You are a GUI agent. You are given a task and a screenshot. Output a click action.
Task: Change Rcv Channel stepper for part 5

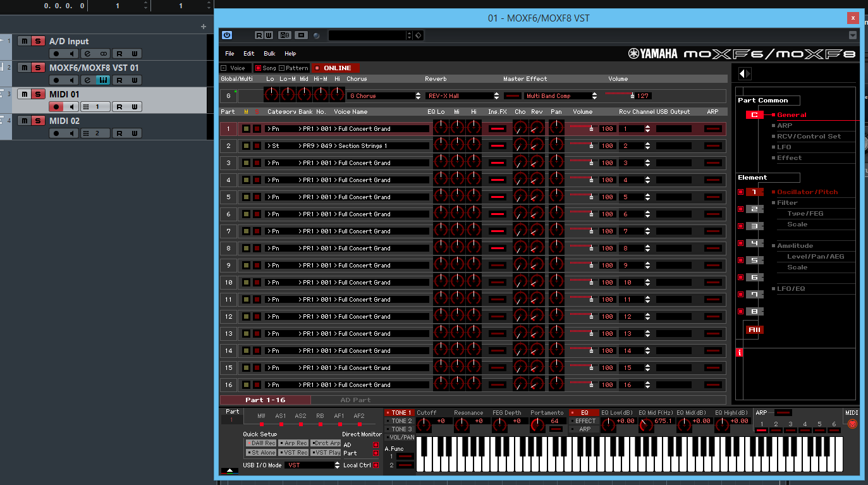tap(647, 197)
